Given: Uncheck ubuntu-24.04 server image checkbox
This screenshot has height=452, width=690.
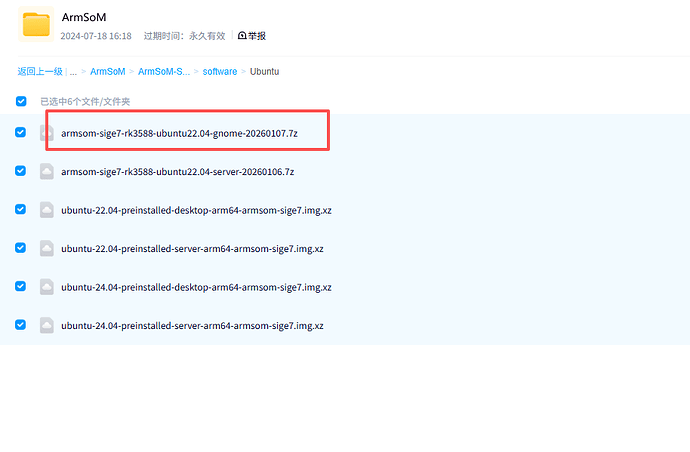Looking at the screenshot, I should coord(21,325).
